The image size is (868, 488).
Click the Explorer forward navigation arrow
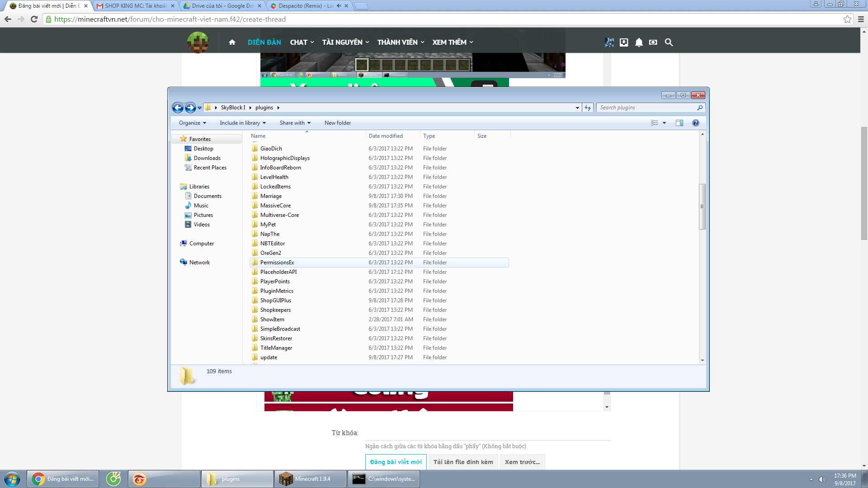pos(190,108)
